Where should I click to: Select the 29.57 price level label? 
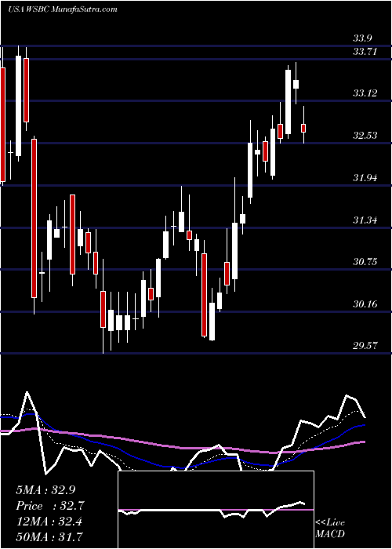point(365,346)
